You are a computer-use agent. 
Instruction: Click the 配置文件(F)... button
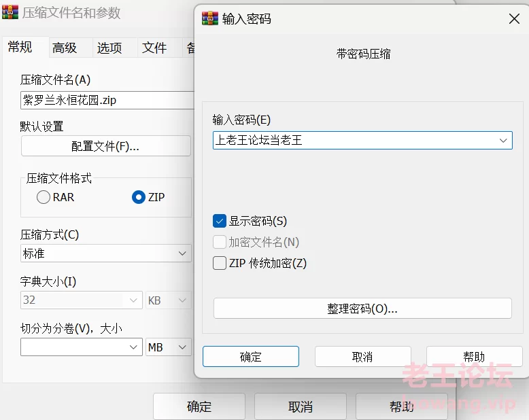tap(106, 146)
